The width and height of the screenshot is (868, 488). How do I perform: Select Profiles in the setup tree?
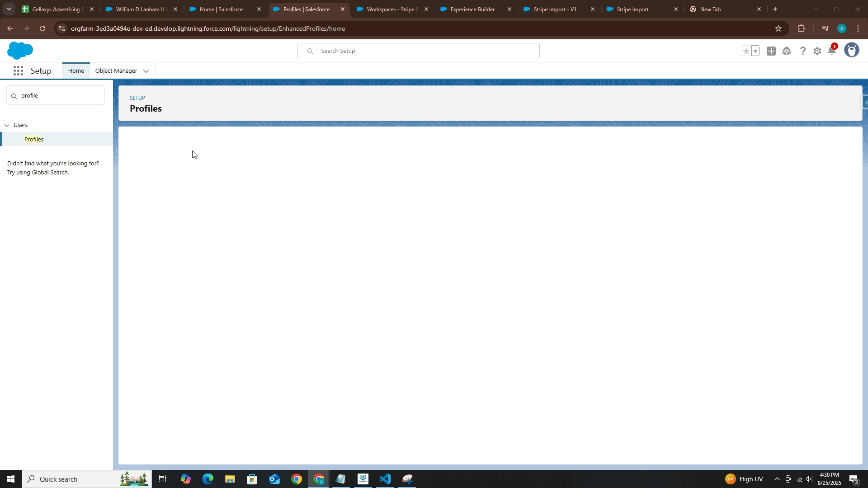pos(34,140)
